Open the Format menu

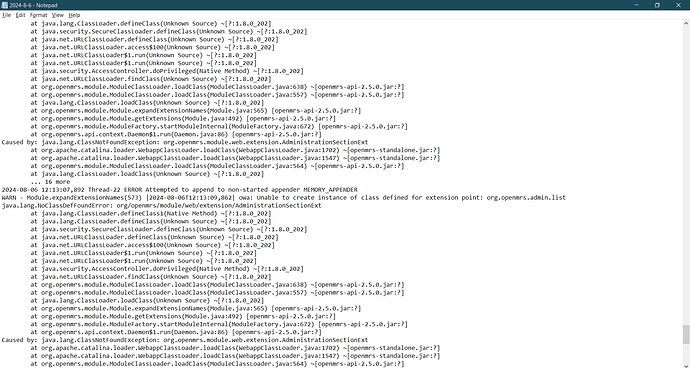(38, 15)
